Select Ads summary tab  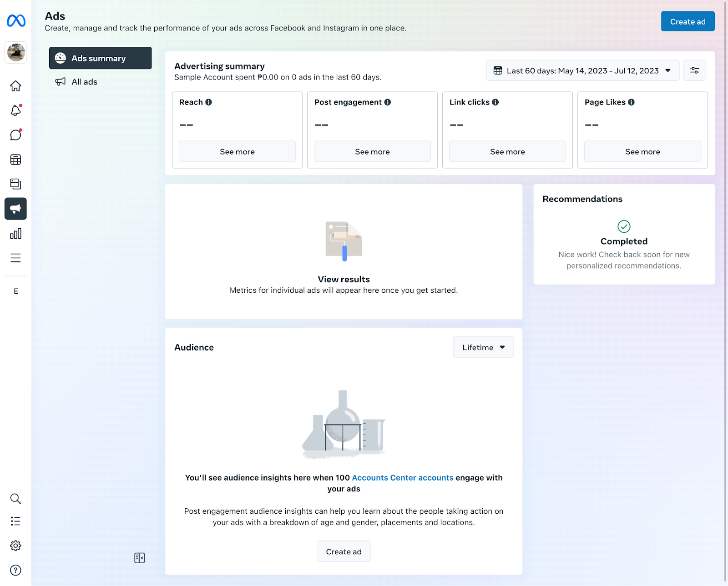coord(100,58)
